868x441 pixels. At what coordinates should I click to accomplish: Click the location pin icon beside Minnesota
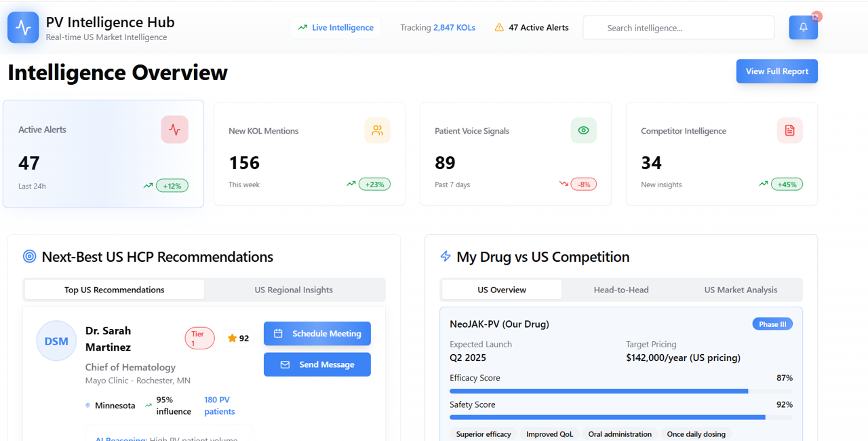click(86, 405)
